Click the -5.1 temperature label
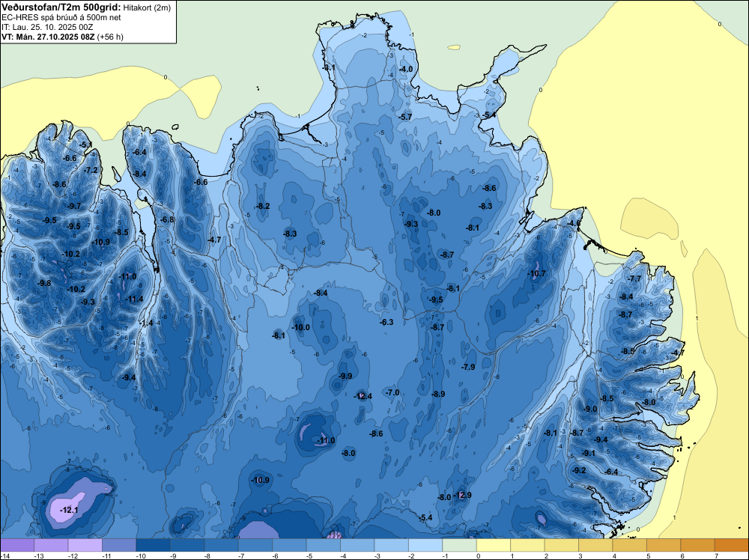Screen dimensions: 749x560 point(86,144)
